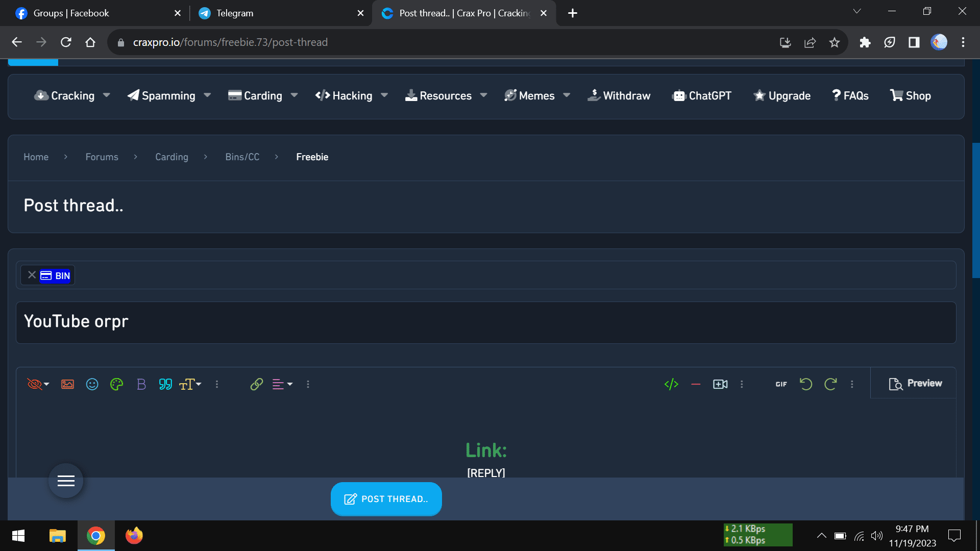
Task: Click the insert image icon in editor toolbar
Action: point(67,384)
